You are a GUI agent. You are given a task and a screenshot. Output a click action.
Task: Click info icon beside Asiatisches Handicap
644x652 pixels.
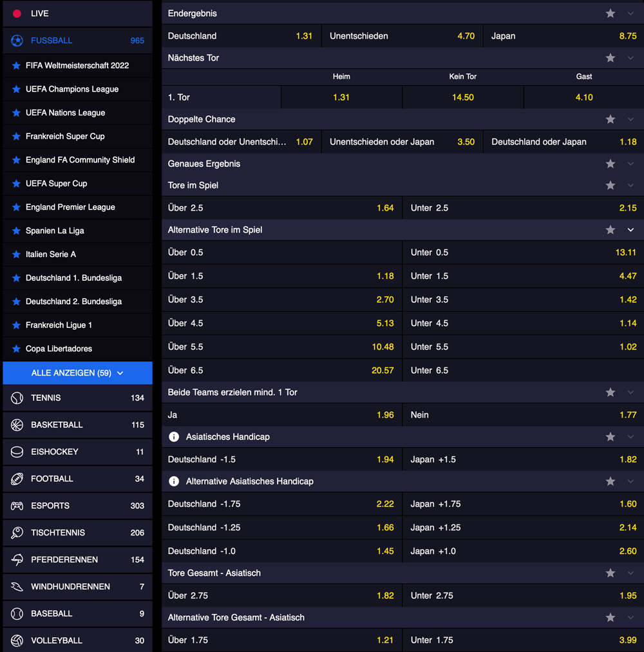click(174, 437)
